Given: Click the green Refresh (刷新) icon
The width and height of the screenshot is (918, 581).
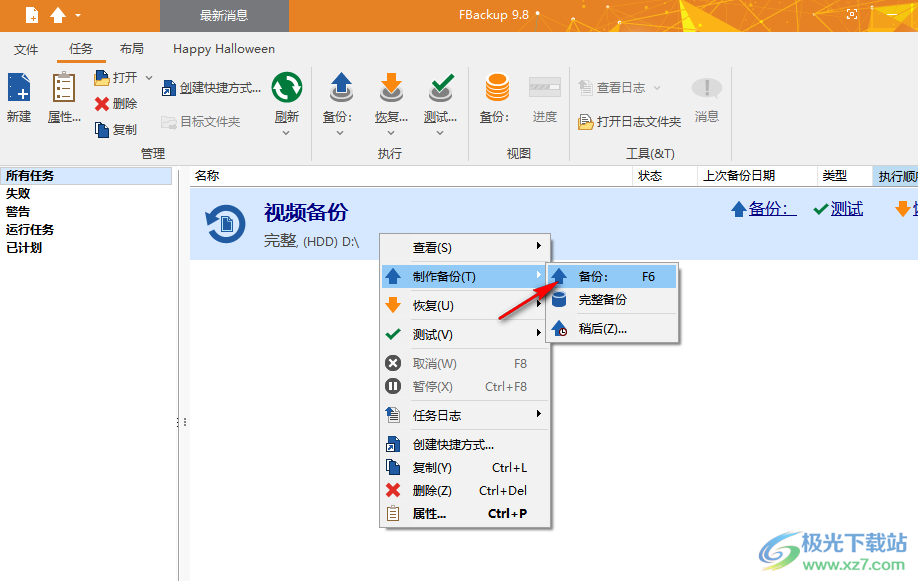Looking at the screenshot, I should point(287,87).
